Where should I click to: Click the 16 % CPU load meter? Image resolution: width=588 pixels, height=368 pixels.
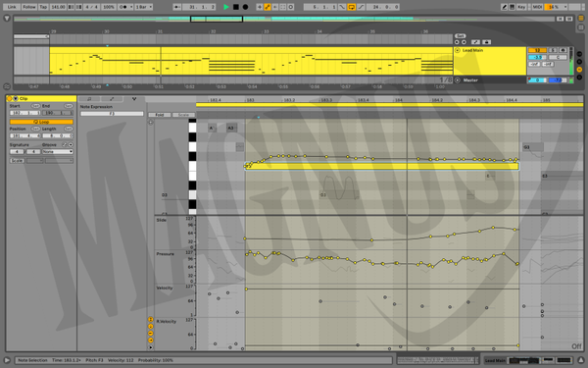[x=556, y=7]
